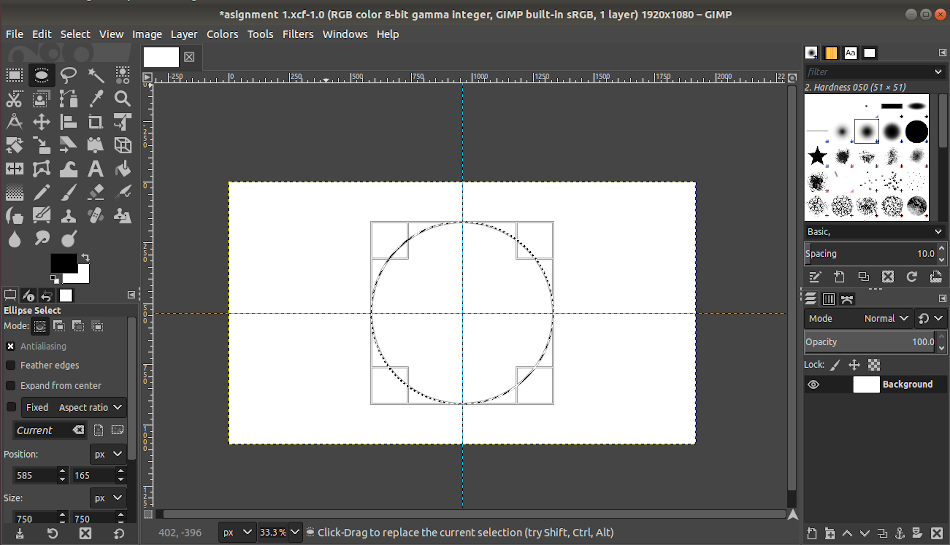Enable Expand from center option
Image resolution: width=950 pixels, height=545 pixels.
pos(10,386)
